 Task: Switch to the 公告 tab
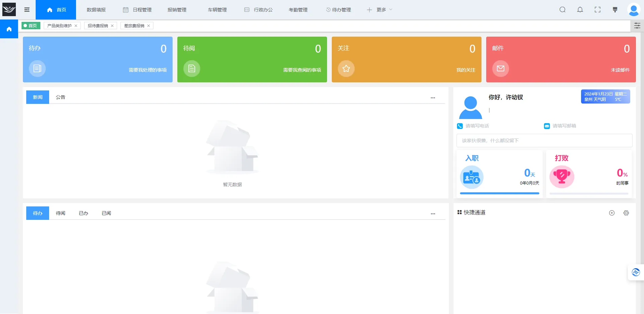click(x=61, y=97)
